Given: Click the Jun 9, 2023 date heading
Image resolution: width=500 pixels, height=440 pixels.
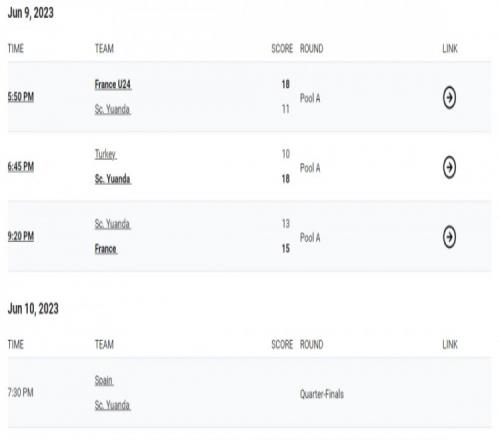Looking at the screenshot, I should 31,13.
